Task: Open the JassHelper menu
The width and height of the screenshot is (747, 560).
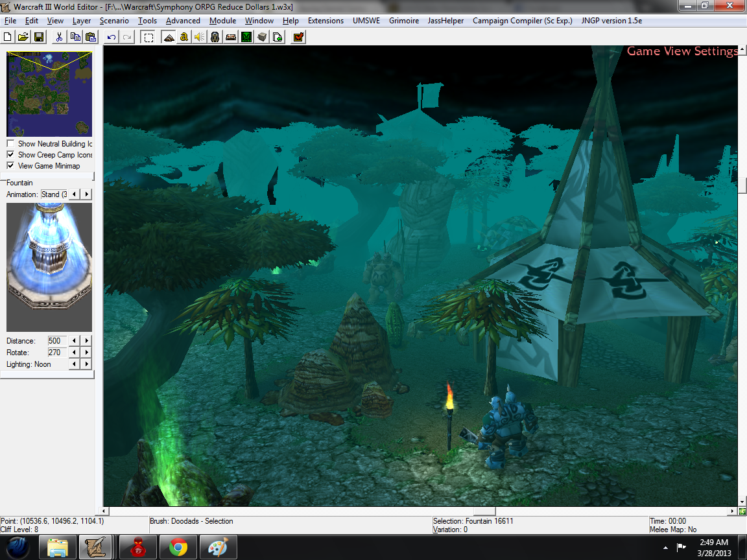Action: tap(445, 21)
